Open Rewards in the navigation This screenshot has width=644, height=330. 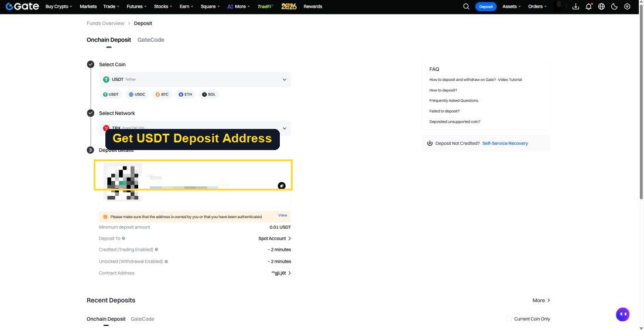(313, 6)
